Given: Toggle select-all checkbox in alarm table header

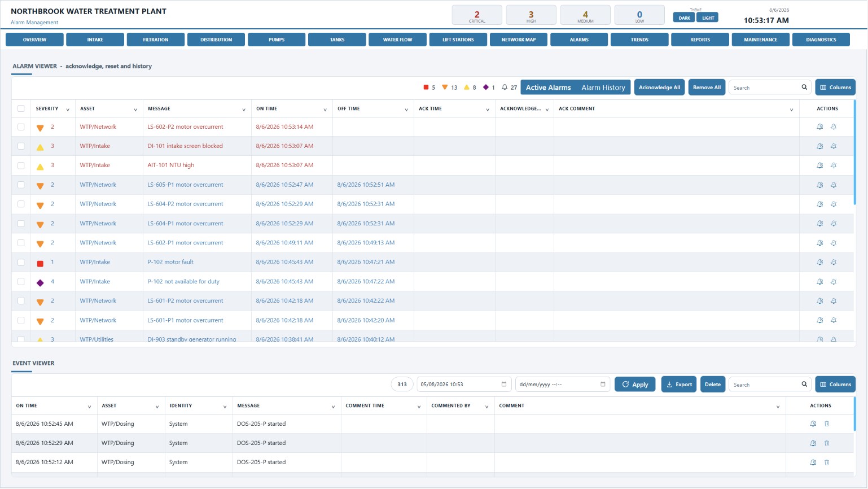Looking at the screenshot, I should pyautogui.click(x=21, y=108).
